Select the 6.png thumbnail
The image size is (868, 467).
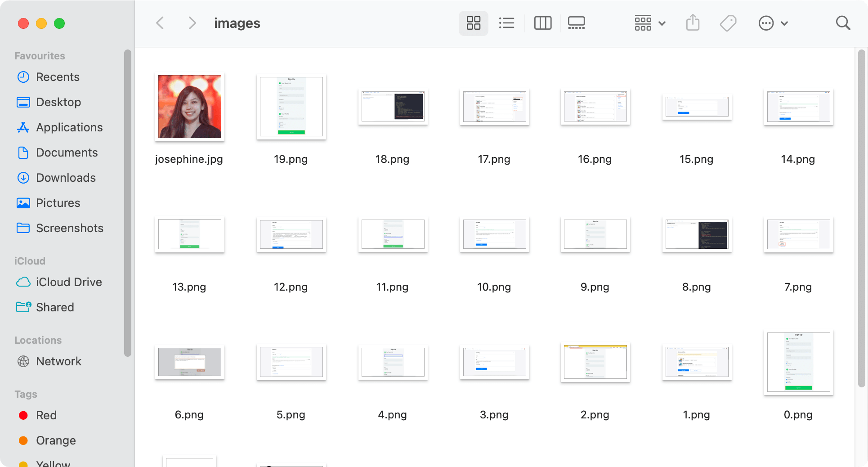(x=190, y=362)
